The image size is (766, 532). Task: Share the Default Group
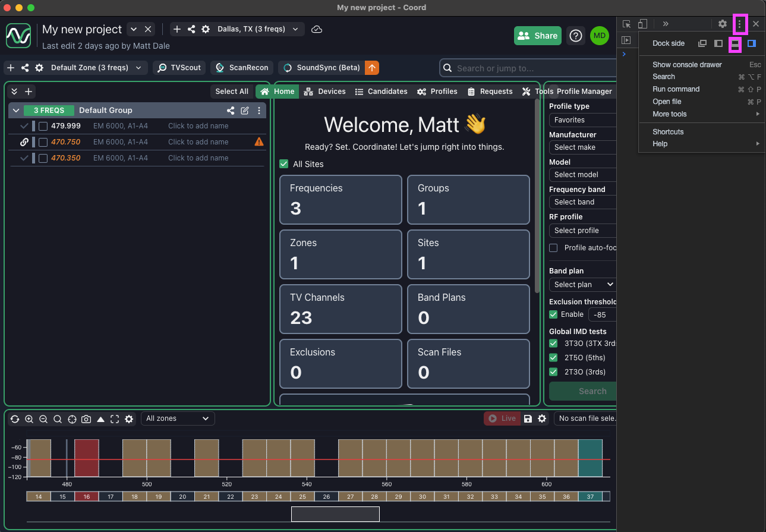231,111
